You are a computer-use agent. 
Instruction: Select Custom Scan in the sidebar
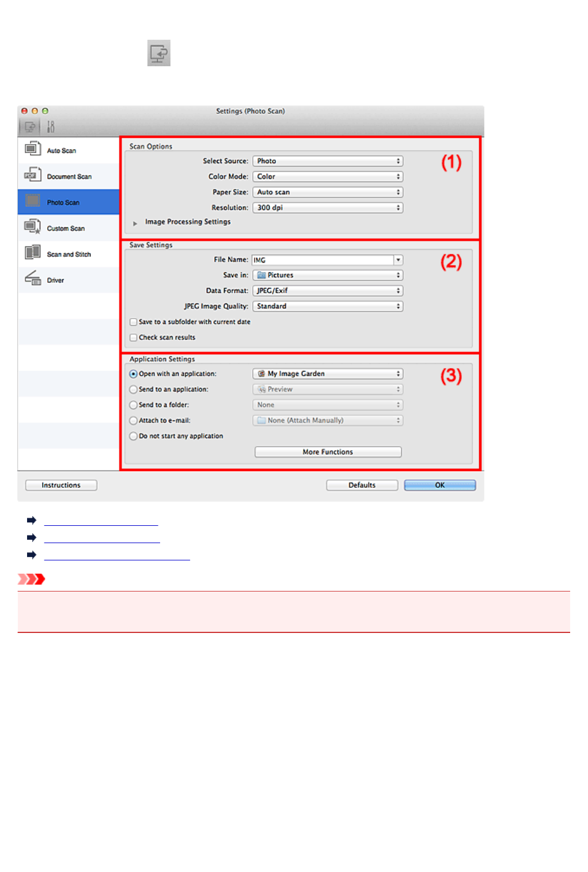click(x=69, y=228)
